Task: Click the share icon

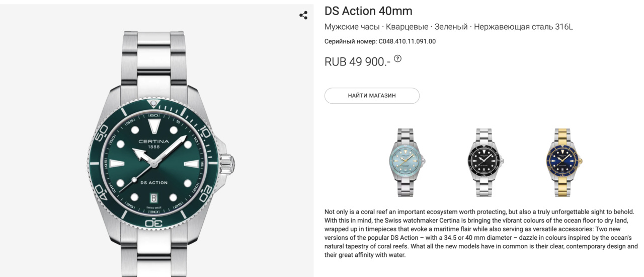Action: (303, 15)
